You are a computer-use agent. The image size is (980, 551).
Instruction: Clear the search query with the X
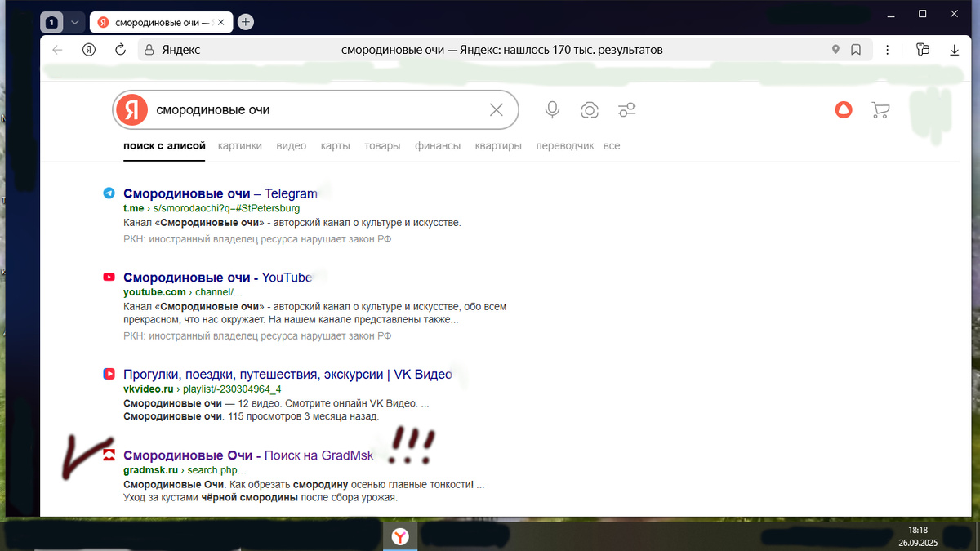click(496, 109)
